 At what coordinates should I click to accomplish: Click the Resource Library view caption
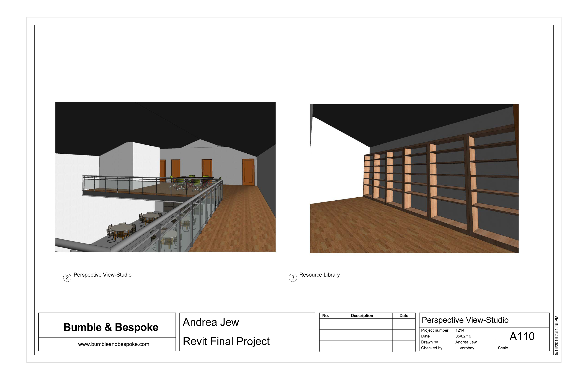coord(319,275)
